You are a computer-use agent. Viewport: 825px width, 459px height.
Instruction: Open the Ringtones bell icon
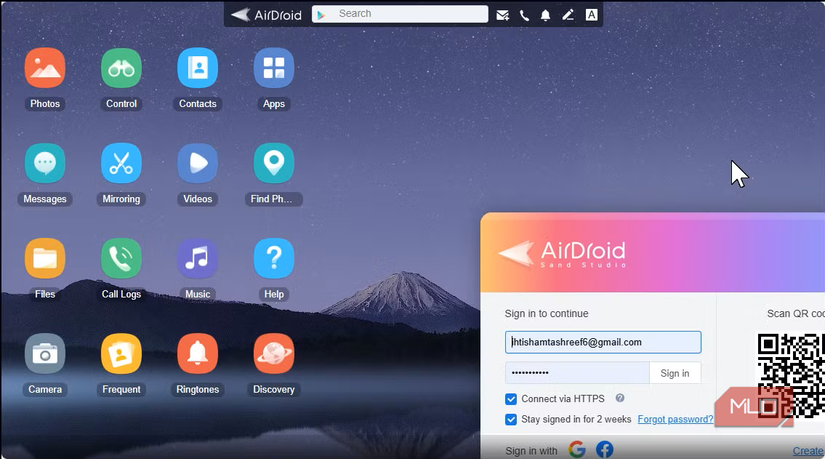tap(197, 354)
